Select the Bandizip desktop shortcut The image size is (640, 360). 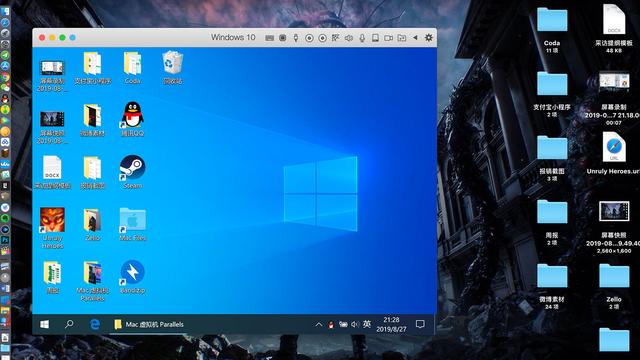click(132, 277)
